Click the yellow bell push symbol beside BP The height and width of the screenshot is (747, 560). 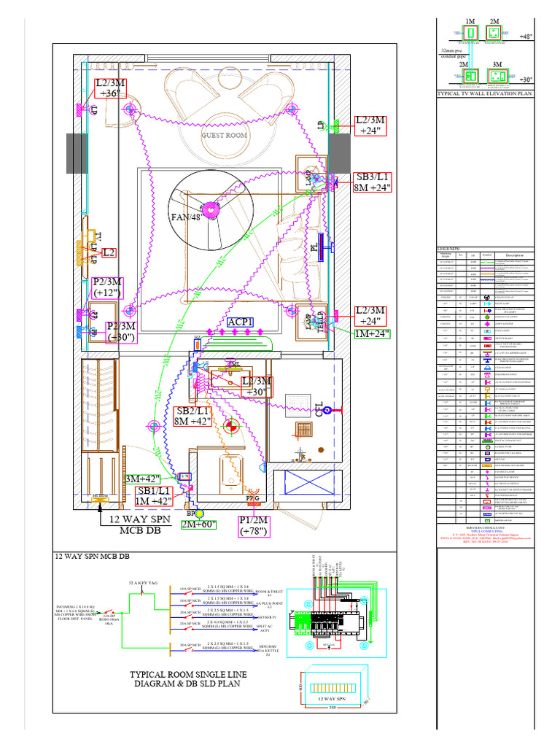200,514
